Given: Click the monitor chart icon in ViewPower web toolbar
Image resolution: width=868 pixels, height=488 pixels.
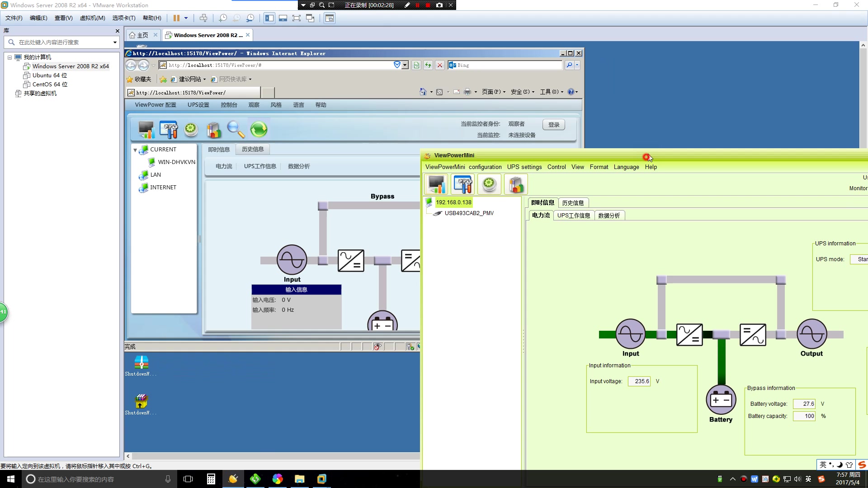Looking at the screenshot, I should point(146,130).
